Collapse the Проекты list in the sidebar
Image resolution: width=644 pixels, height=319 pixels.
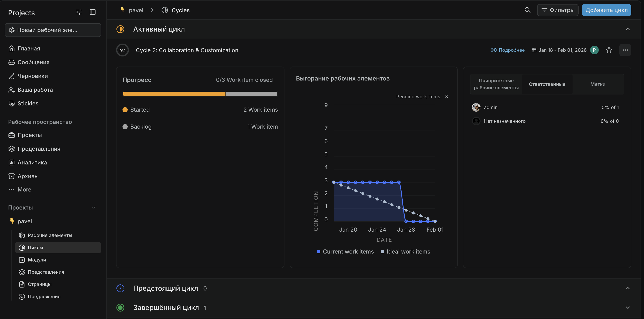pos(93,207)
